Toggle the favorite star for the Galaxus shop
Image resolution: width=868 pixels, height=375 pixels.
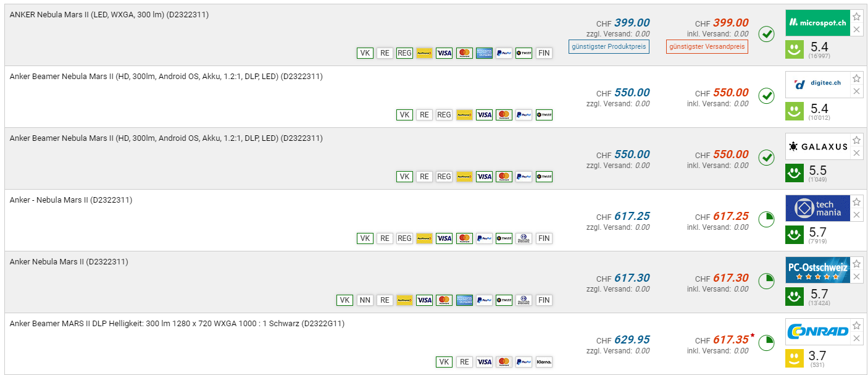(856, 140)
